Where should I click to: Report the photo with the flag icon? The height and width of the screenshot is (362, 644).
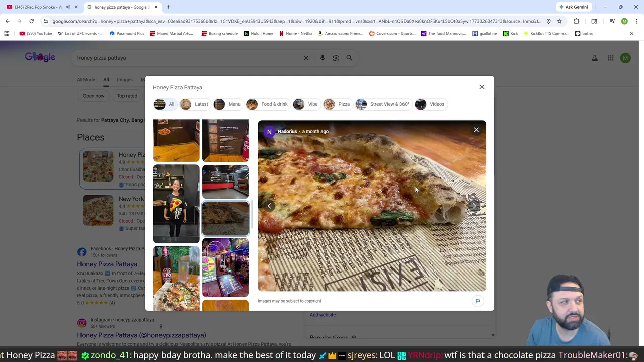(x=478, y=301)
